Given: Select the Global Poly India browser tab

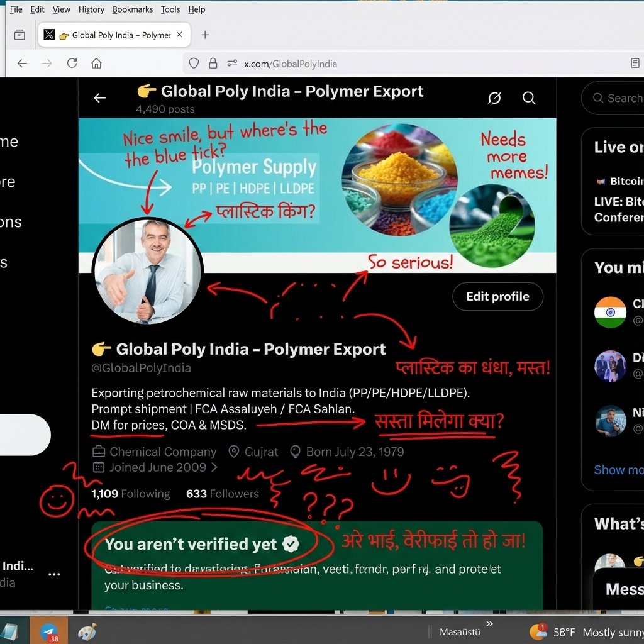Looking at the screenshot, I should pos(113,35).
